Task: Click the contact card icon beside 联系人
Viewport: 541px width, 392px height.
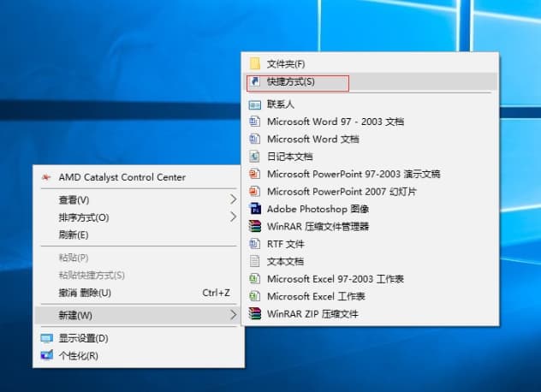Action: click(x=254, y=104)
